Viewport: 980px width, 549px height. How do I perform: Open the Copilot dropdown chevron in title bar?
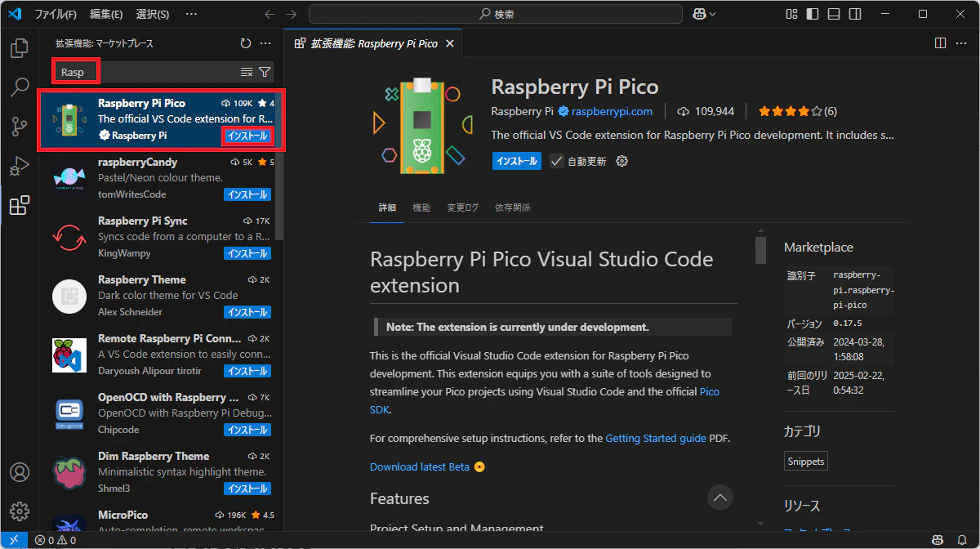pos(713,14)
